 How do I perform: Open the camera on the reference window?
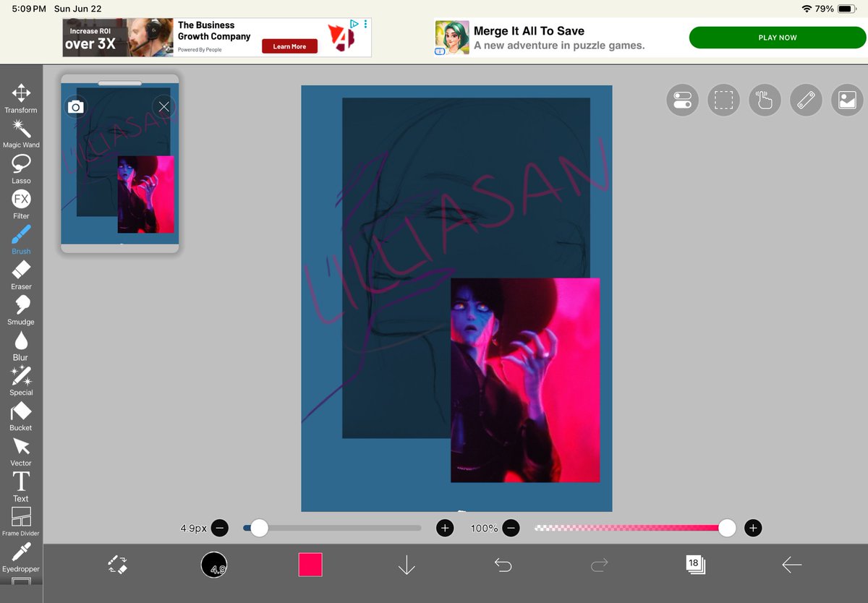[75, 107]
